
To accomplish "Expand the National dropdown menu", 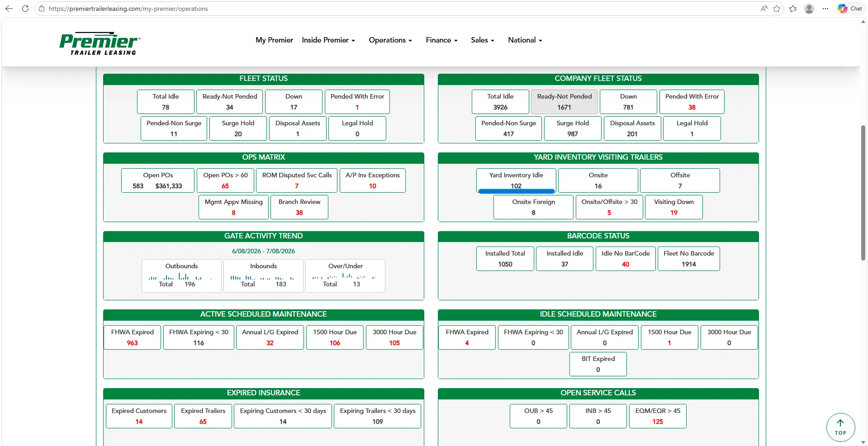I will point(525,40).
